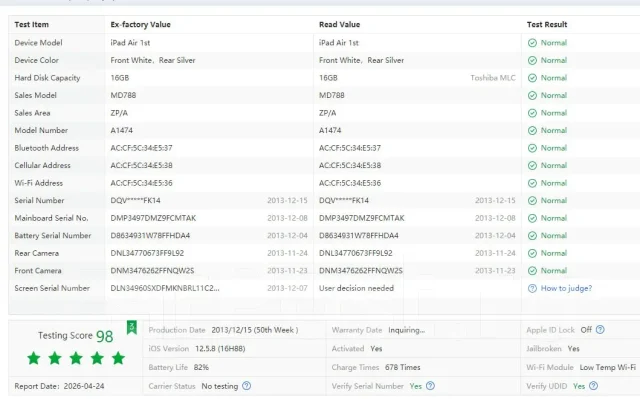The height and width of the screenshot is (399, 640).
Task: Click the Device Model normal check icon
Action: (x=532, y=43)
